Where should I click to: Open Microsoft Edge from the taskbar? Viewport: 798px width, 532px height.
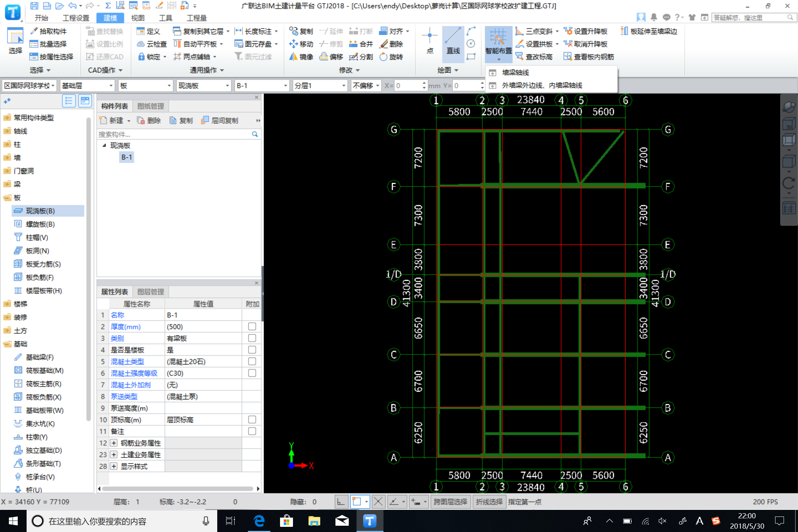click(259, 521)
